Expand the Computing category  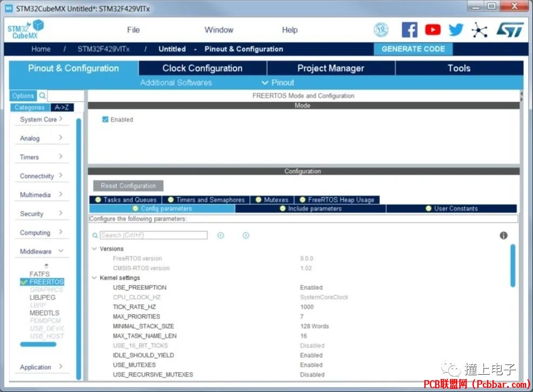coord(42,232)
